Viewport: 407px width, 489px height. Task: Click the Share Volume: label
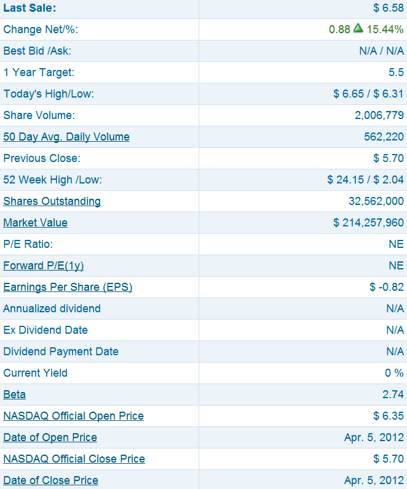pyautogui.click(x=39, y=115)
